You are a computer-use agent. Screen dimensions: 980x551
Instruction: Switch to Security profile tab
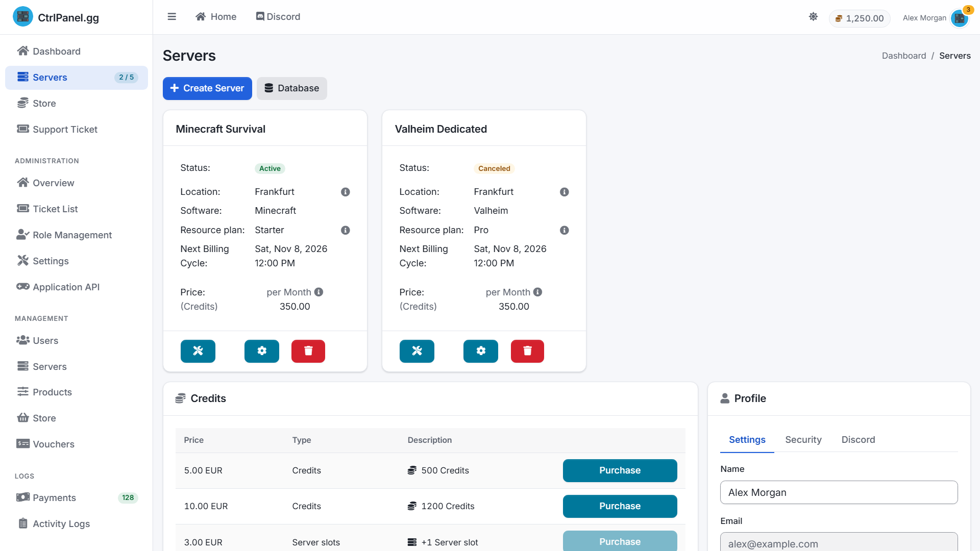click(803, 440)
